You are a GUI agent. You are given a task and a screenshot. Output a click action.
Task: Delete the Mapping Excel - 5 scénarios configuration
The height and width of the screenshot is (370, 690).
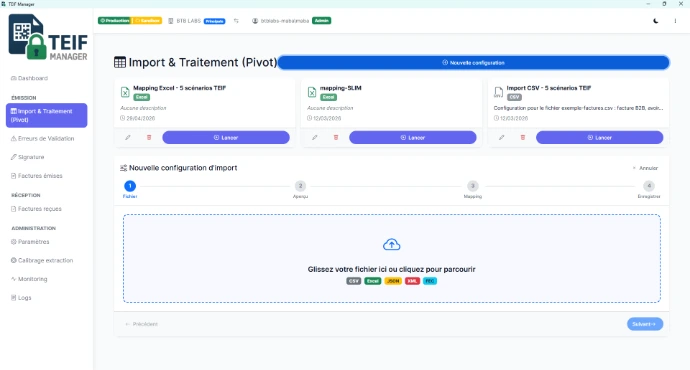[149, 138]
